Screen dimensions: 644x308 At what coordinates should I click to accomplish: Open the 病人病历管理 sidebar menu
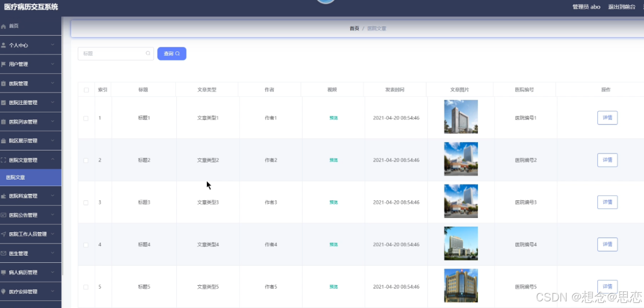point(30,272)
